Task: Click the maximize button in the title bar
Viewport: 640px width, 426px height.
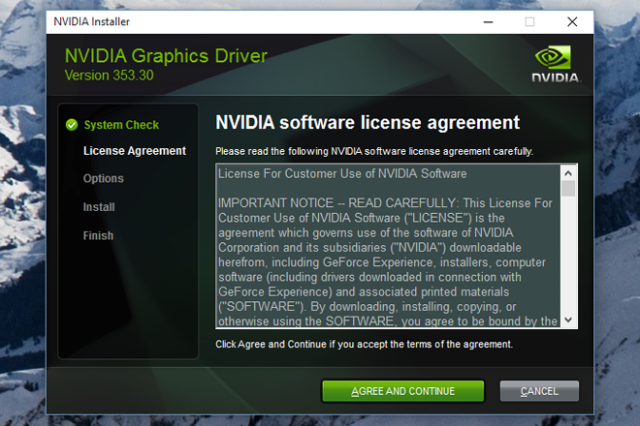Action: pyautogui.click(x=529, y=21)
